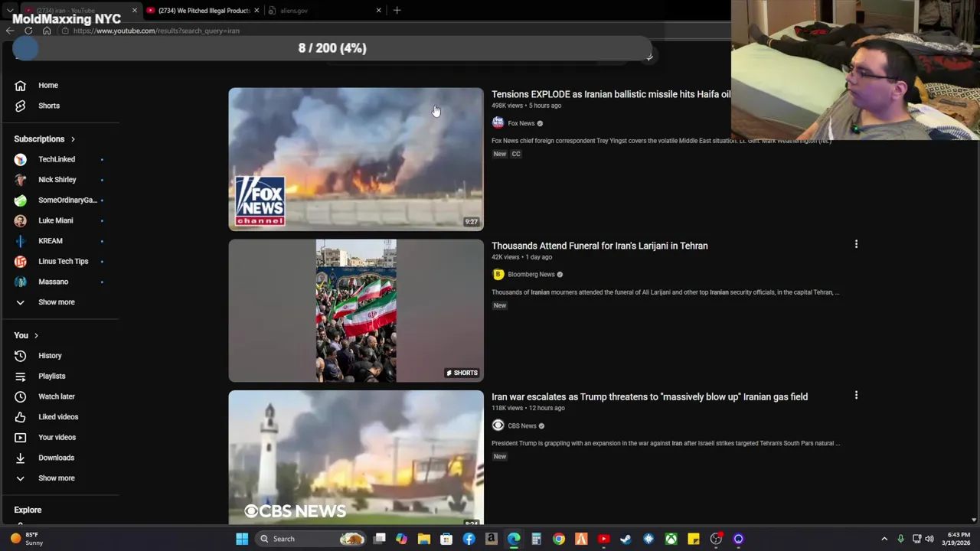Open Playlists in the sidebar

click(x=51, y=376)
